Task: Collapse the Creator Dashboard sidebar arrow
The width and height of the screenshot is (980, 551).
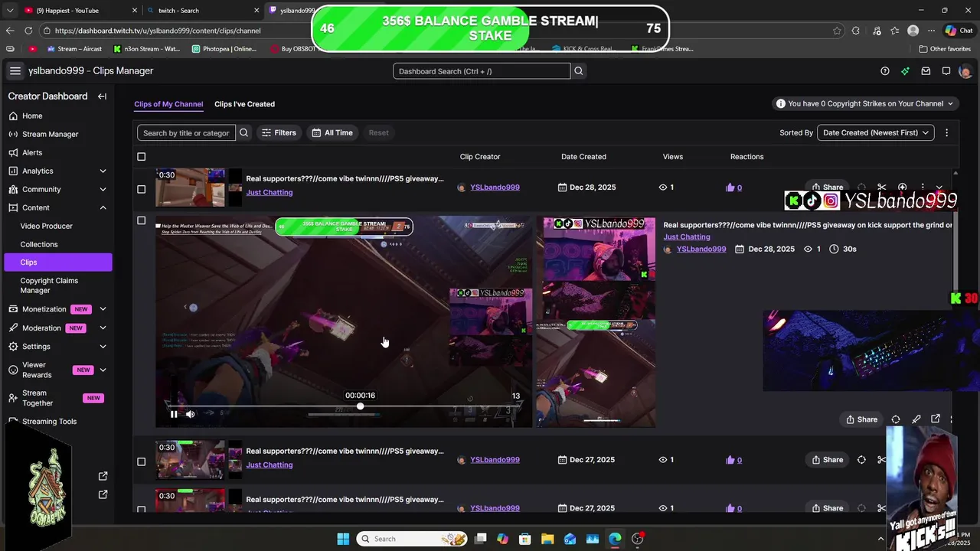Action: [102, 96]
